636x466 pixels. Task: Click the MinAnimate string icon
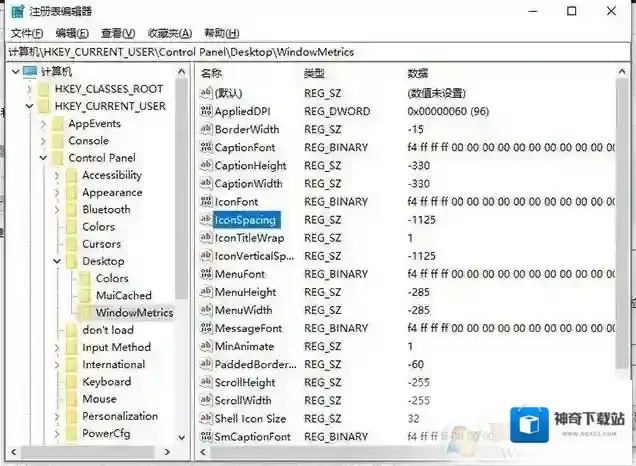pyautogui.click(x=206, y=346)
